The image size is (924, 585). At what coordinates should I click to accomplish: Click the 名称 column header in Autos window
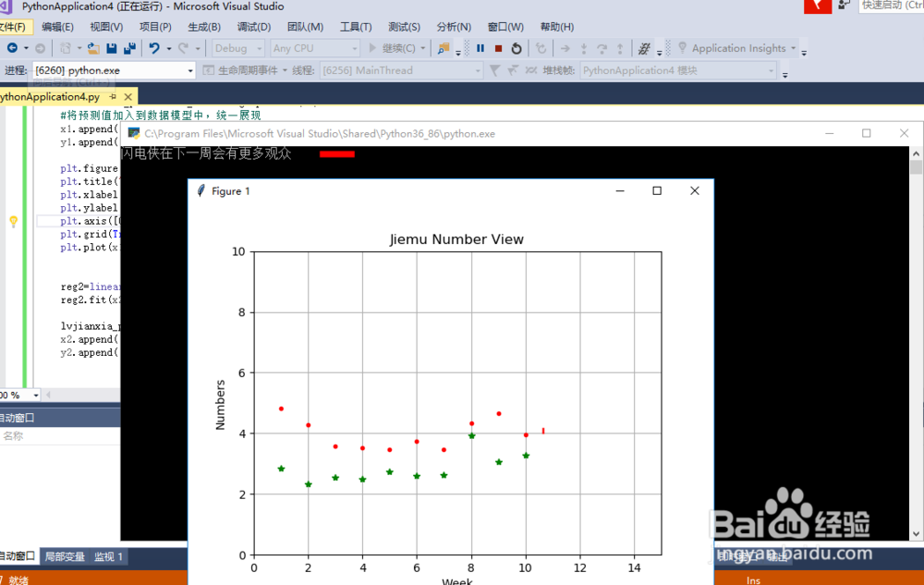pos(13,436)
